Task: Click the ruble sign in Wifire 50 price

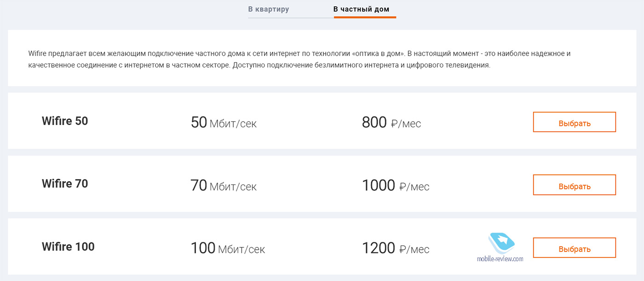Action: (394, 124)
